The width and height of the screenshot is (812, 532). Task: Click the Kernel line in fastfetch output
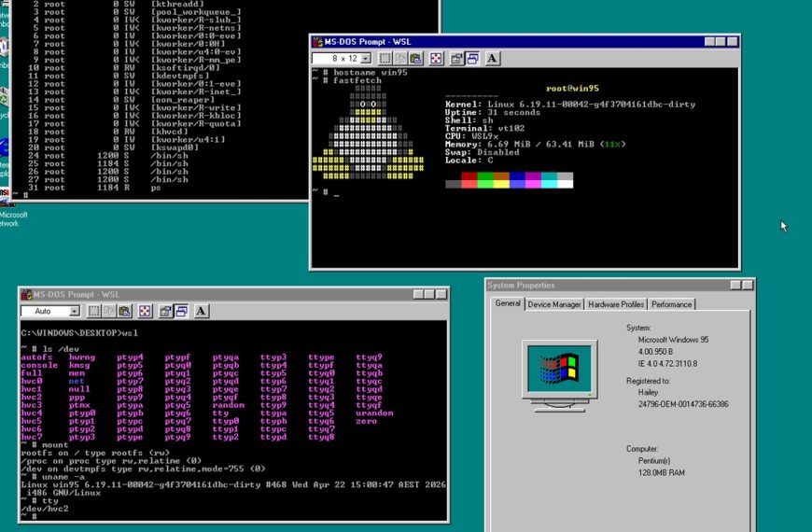pyautogui.click(x=569, y=105)
